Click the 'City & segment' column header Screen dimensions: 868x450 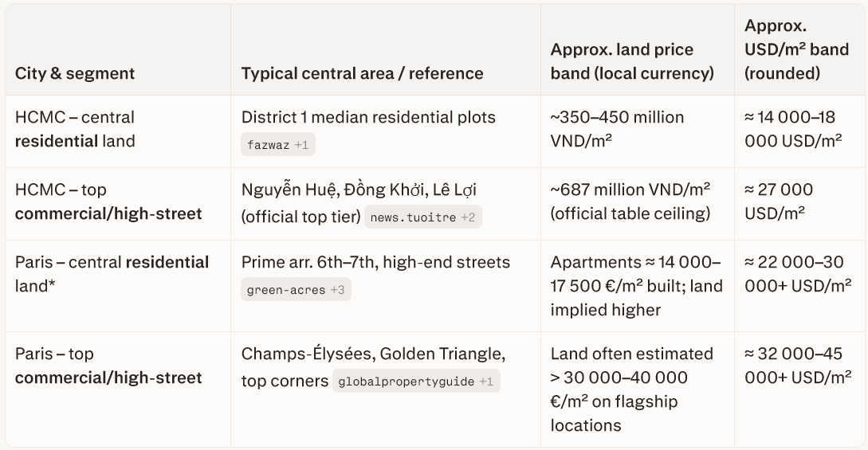[75, 73]
